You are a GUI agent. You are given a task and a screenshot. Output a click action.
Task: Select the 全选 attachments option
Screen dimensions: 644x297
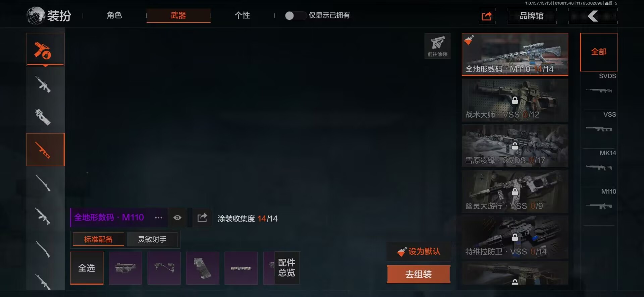pos(87,268)
